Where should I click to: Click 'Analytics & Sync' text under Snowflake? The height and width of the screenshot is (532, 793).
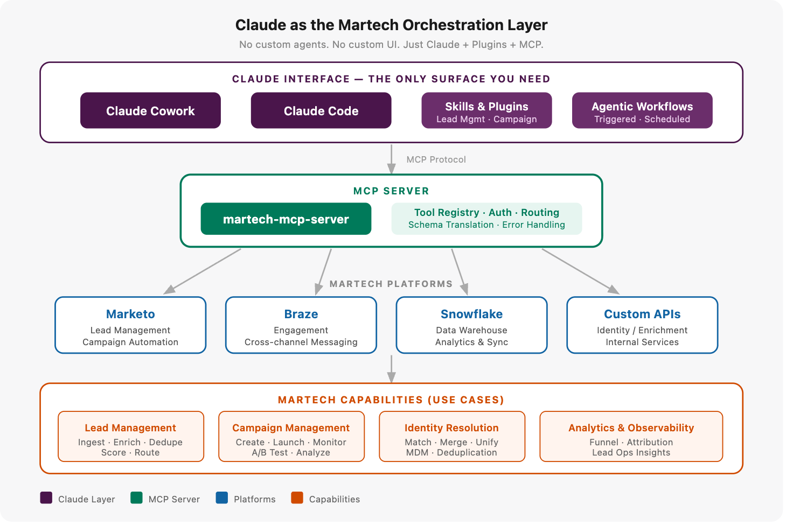point(472,342)
